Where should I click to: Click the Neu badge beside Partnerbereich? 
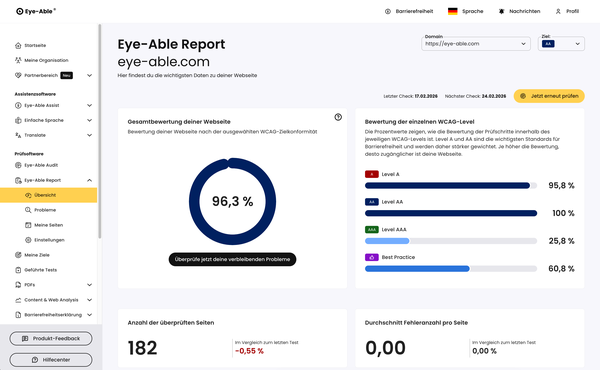click(x=67, y=75)
